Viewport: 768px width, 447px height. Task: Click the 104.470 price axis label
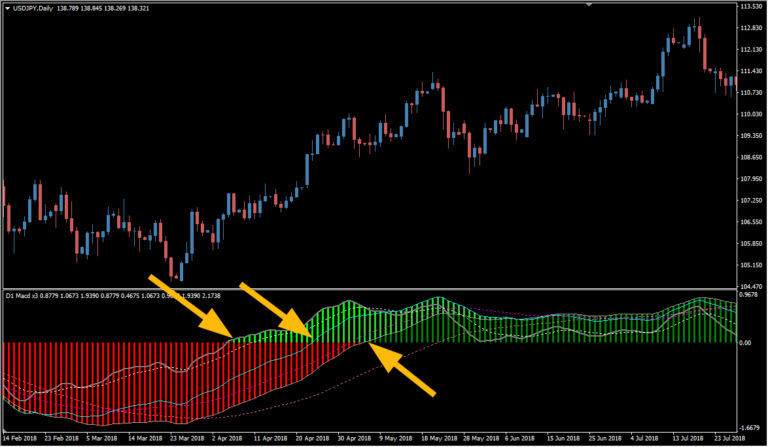point(751,286)
